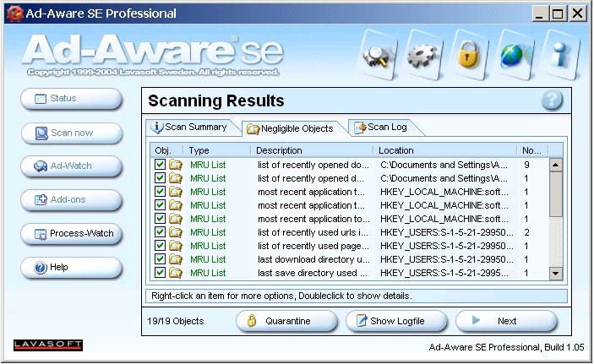594x364 pixels.
Task: Click the results list scrollbar thumb
Action: point(556,194)
